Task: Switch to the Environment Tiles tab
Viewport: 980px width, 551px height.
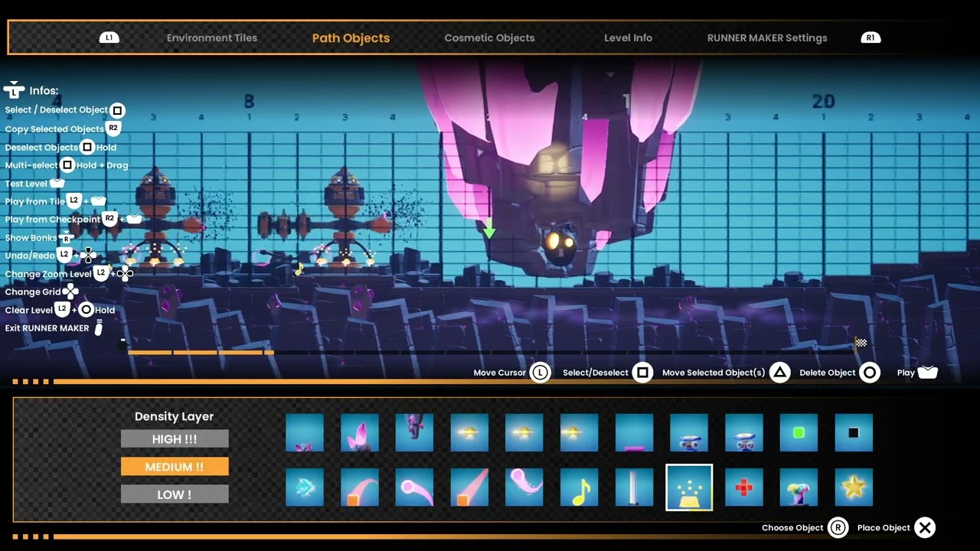Action: [x=212, y=37]
